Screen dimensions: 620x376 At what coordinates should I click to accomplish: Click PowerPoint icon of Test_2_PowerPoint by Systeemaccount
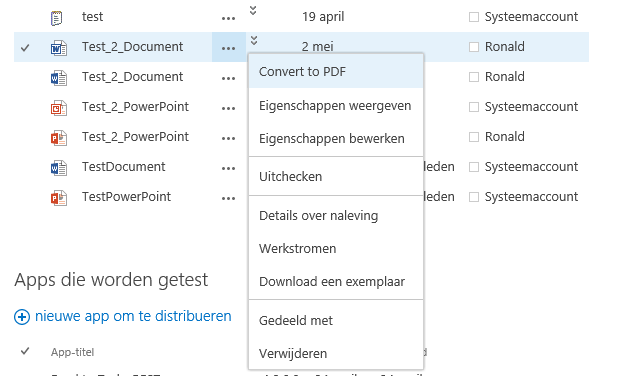[x=59, y=108]
